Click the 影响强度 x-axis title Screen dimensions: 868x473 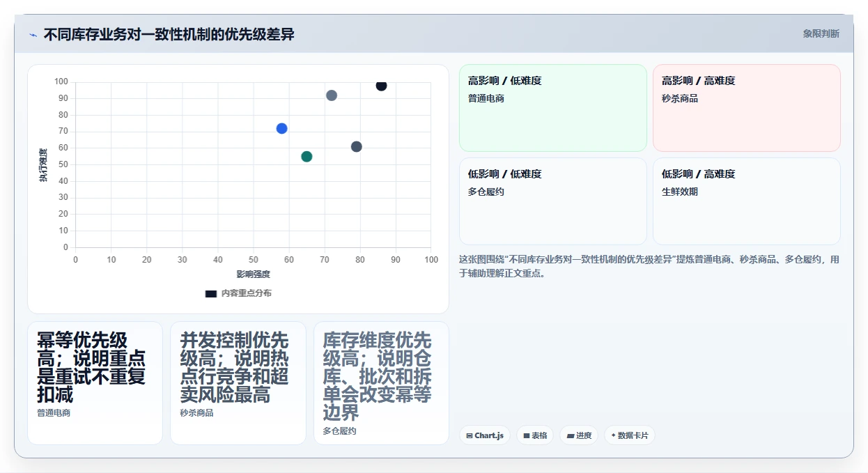pyautogui.click(x=254, y=274)
